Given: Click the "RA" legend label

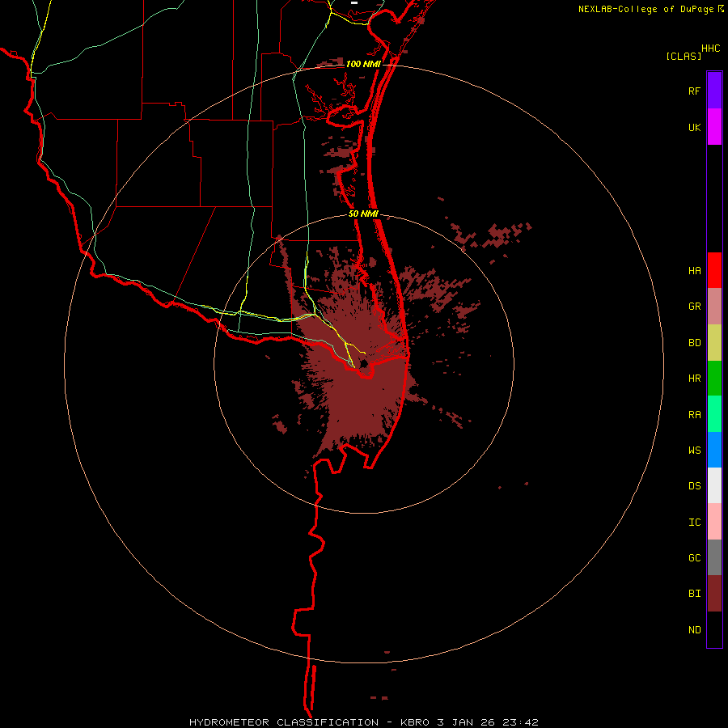Looking at the screenshot, I should [x=694, y=415].
